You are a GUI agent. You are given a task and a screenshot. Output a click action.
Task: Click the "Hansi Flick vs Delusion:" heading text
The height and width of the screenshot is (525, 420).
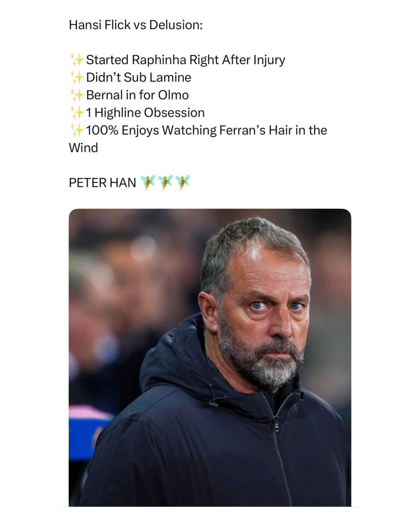136,25
